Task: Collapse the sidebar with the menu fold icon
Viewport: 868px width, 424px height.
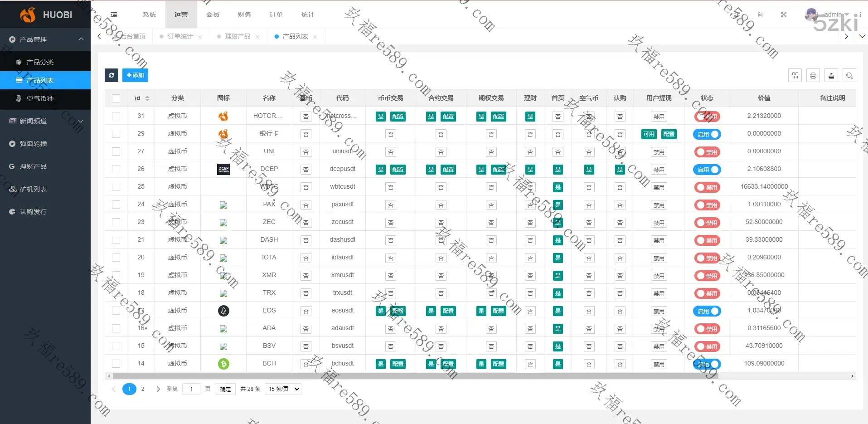Action: coord(114,15)
